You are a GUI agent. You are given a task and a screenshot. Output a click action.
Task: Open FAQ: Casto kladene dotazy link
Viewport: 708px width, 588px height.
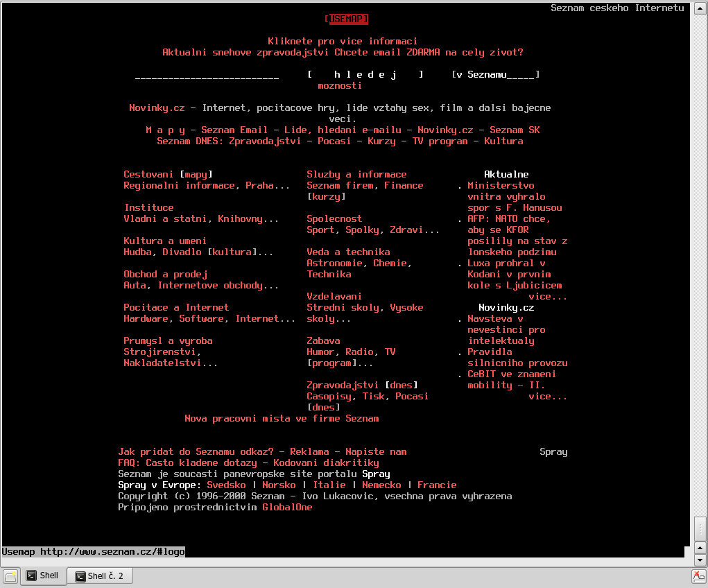click(x=187, y=463)
